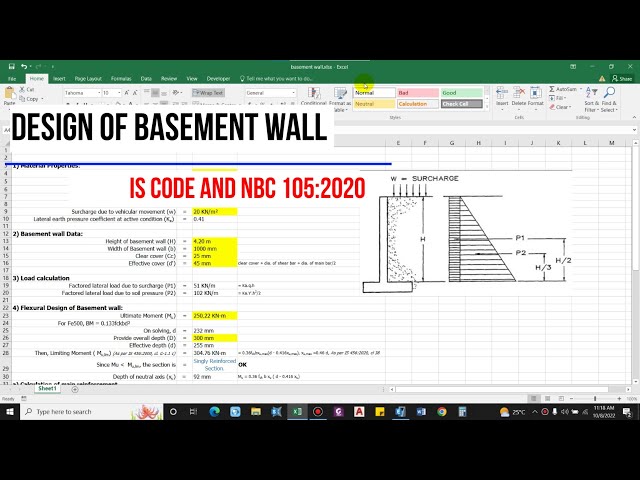Decrease font size with the smaller A icon
Image resolution: width=640 pixels, height=480 pixels.
tap(135, 93)
